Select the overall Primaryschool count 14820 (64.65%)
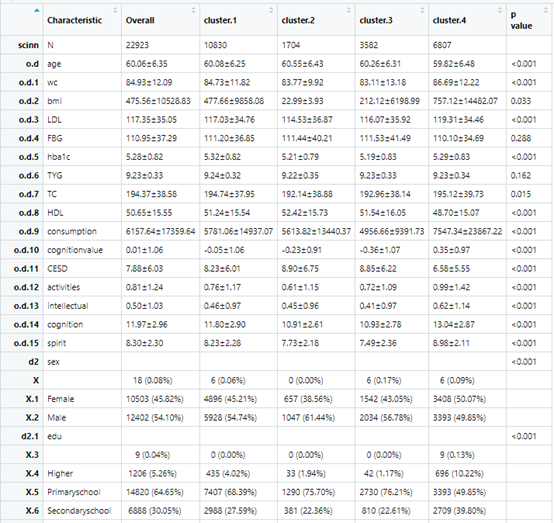This screenshot has width=554, height=523. pyautogui.click(x=155, y=492)
